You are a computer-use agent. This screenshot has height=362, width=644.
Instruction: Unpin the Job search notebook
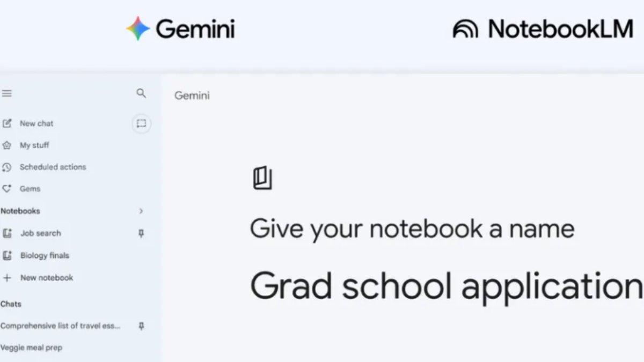coord(141,233)
